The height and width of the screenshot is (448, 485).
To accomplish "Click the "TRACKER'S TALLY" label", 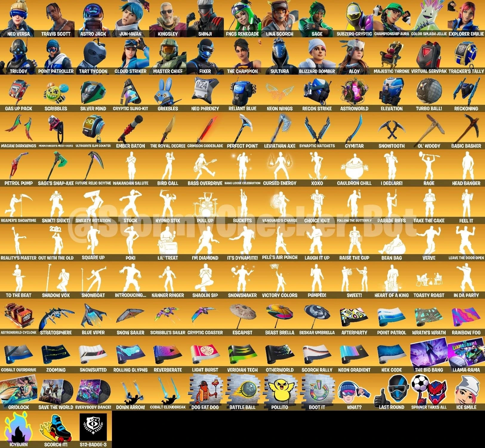I will point(466,71).
